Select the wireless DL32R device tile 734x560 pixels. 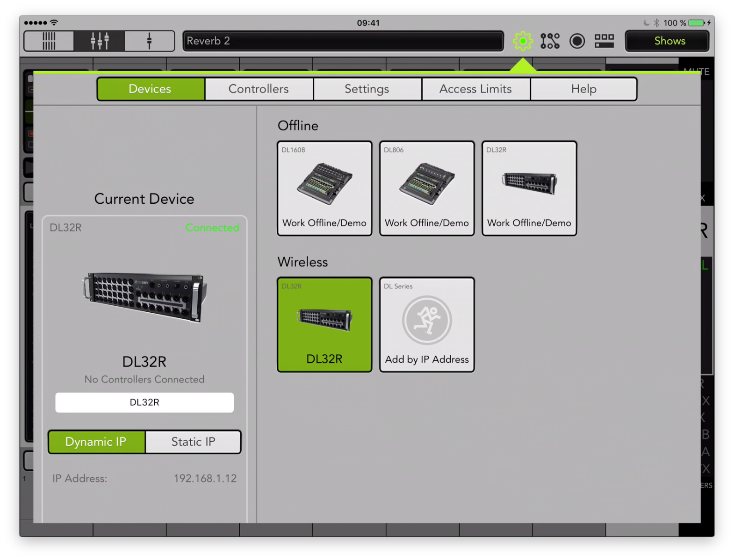324,325
